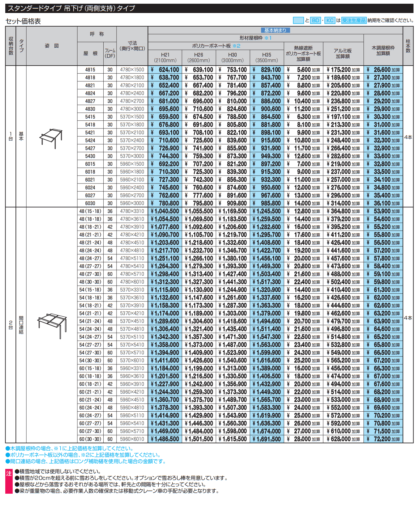Screen dimensions: 420x507
Task: Click the 基本納まり header badge
Action: [x=275, y=30]
